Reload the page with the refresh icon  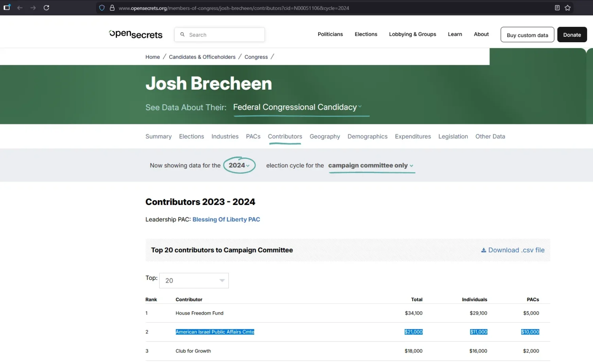click(46, 8)
